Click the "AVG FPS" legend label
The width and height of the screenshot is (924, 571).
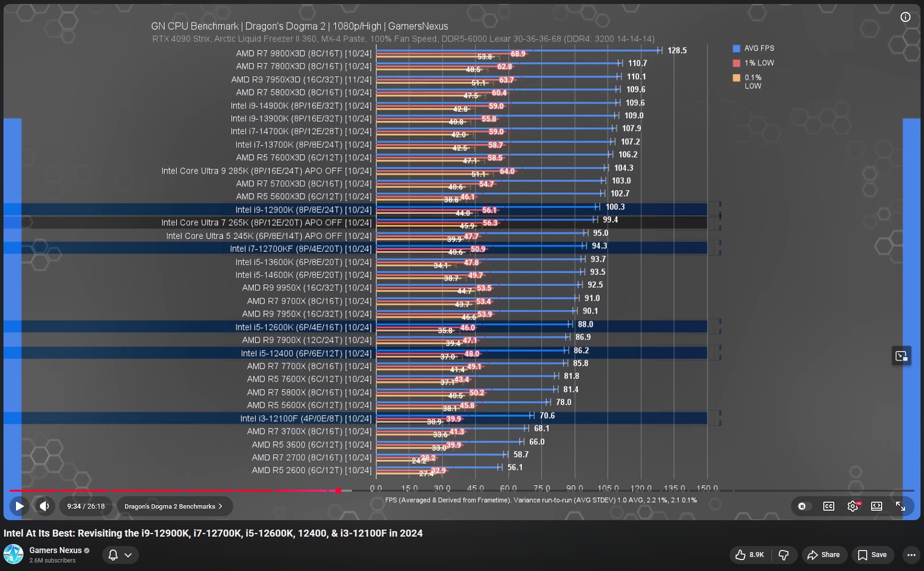click(759, 48)
